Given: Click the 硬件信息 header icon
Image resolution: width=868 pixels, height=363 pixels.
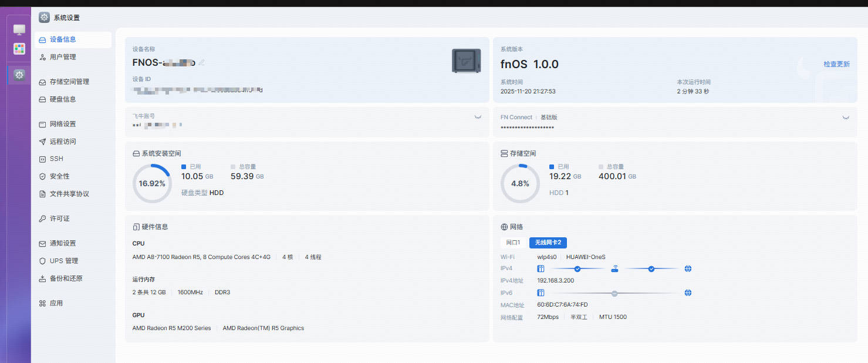Looking at the screenshot, I should point(136,227).
